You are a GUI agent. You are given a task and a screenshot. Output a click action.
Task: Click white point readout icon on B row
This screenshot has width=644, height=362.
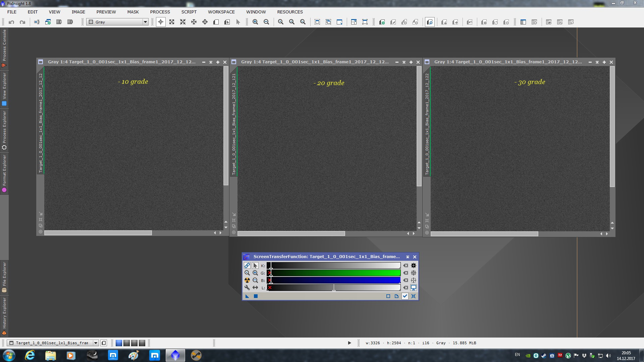click(x=414, y=280)
